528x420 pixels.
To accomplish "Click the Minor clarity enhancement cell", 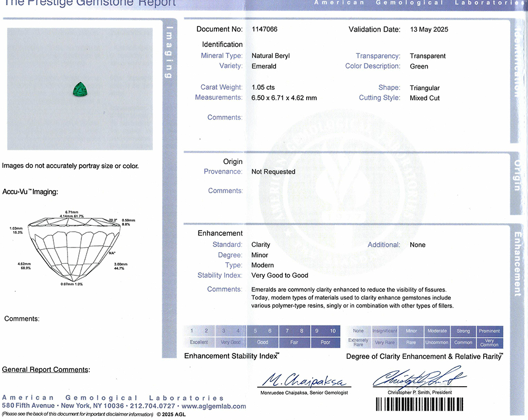I will 411,331.
